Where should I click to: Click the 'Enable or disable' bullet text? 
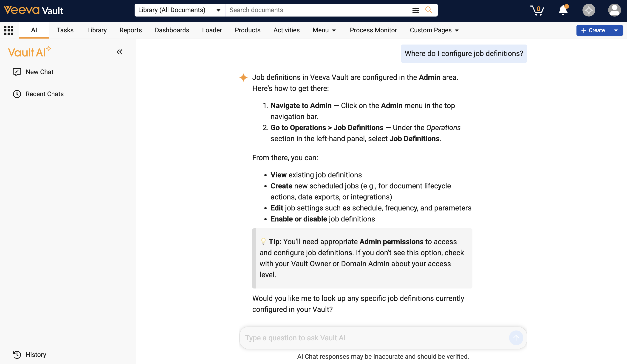point(322,219)
